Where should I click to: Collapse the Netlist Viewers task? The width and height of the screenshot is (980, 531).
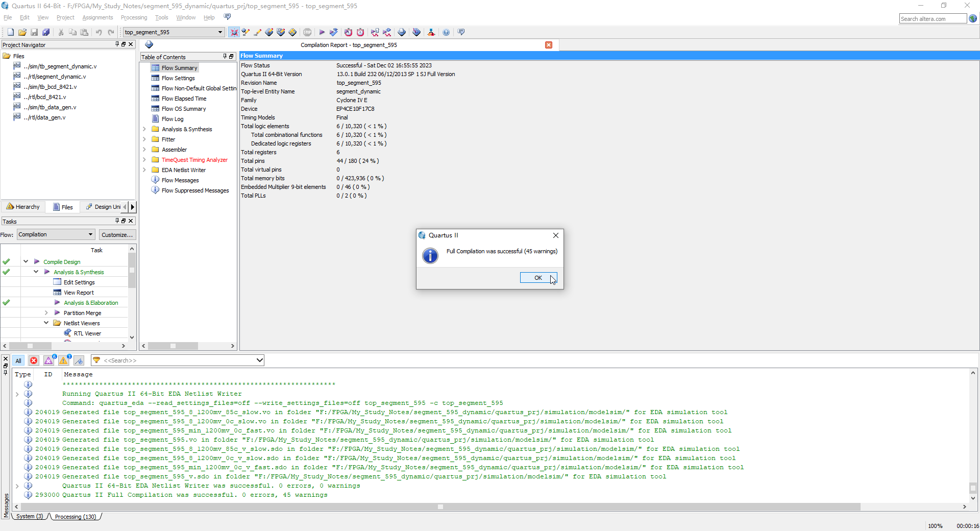(x=46, y=323)
